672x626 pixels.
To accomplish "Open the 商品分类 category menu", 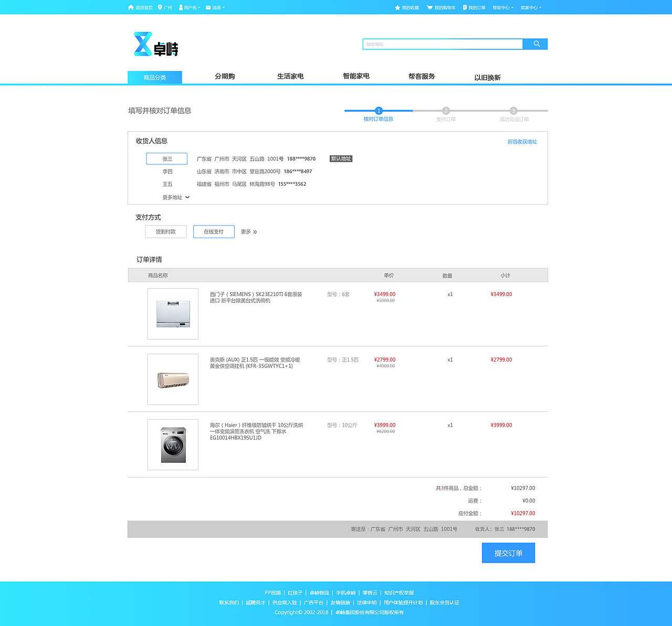I will 155,77.
